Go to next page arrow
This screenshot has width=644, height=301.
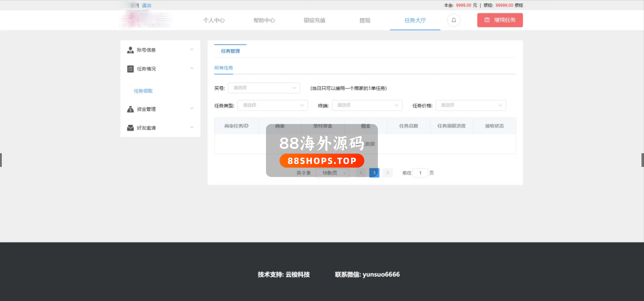388,173
